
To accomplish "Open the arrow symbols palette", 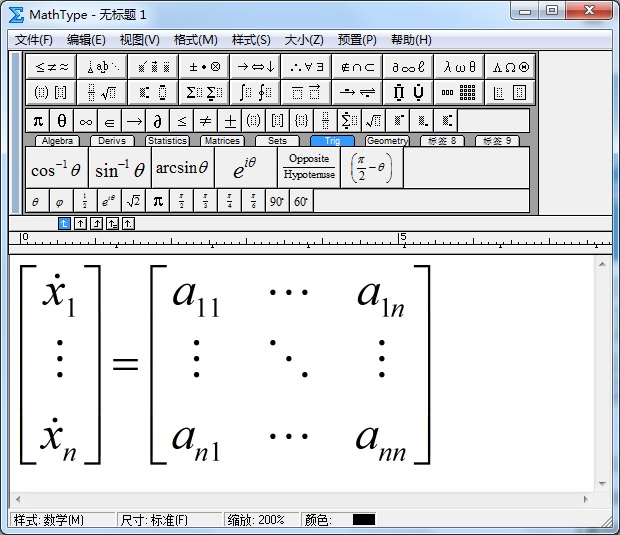I will [x=255, y=67].
